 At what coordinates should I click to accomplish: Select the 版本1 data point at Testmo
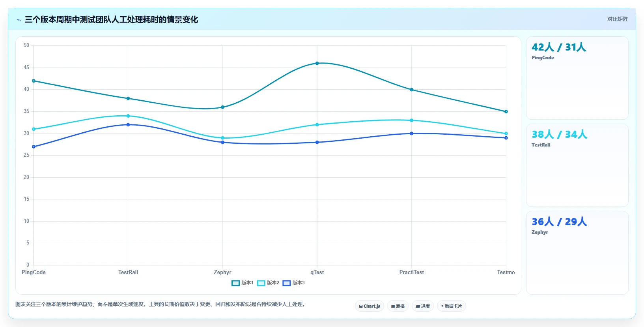[x=506, y=111]
